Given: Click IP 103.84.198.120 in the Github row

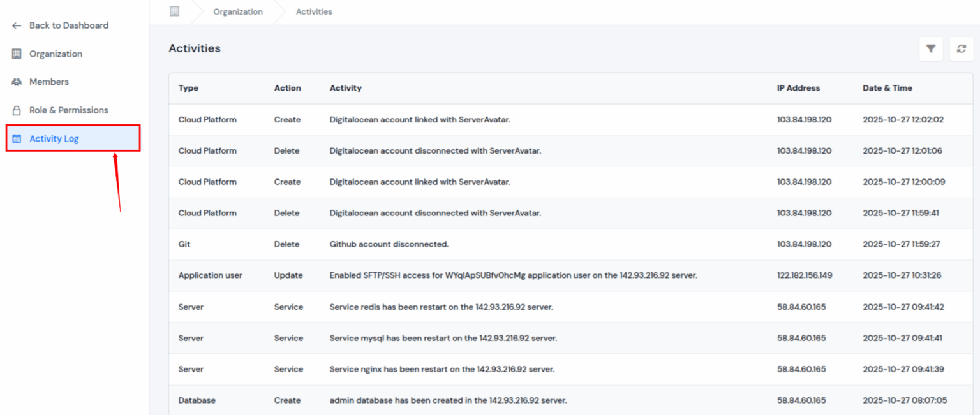Looking at the screenshot, I should (805, 244).
